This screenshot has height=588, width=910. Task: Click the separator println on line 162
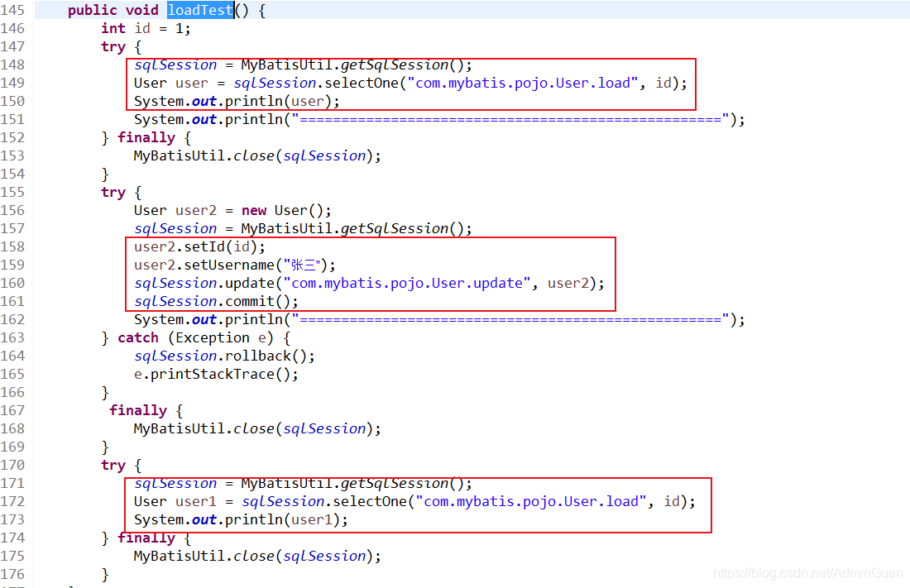tap(439, 320)
